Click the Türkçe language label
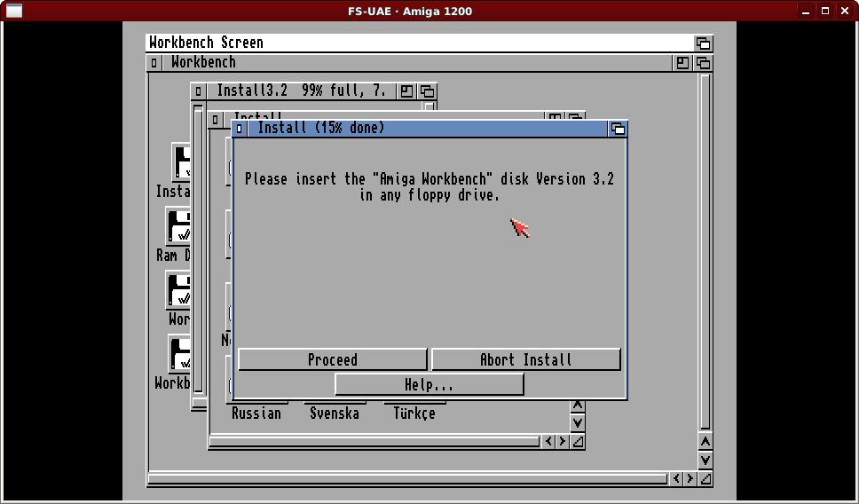Viewport: 859px width, 504px height. [x=414, y=413]
